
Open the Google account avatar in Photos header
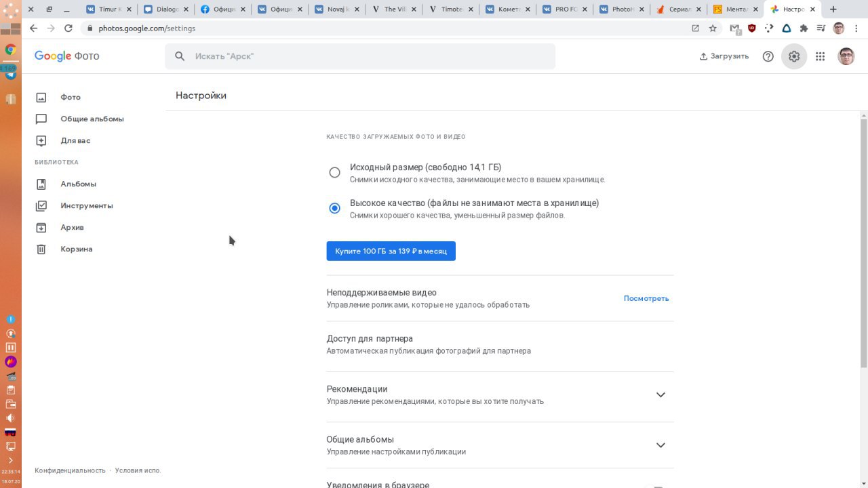(846, 56)
